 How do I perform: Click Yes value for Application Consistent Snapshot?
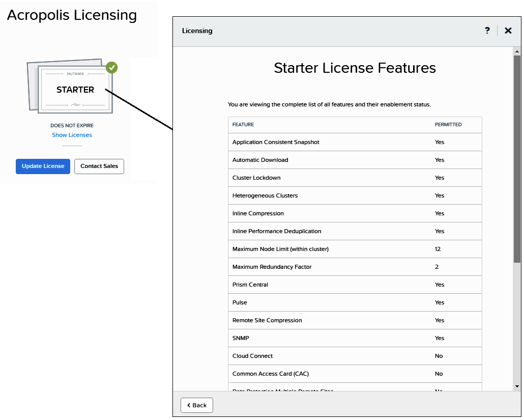tap(440, 142)
